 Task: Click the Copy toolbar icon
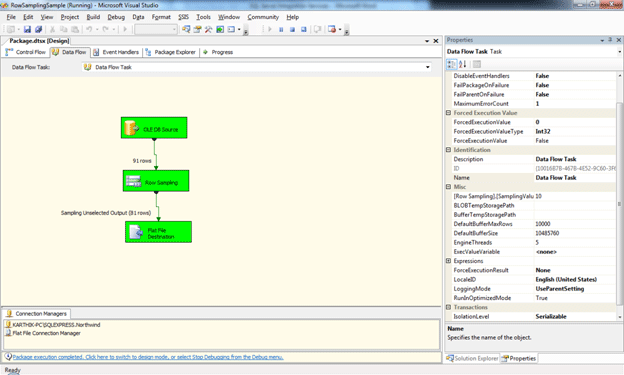[63, 29]
